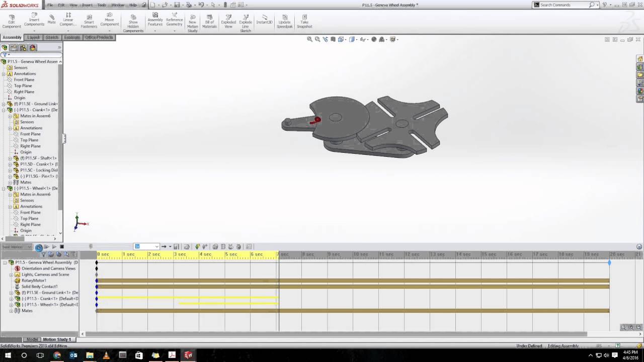Open the ConfigurationManager tab icon

(x=23, y=48)
